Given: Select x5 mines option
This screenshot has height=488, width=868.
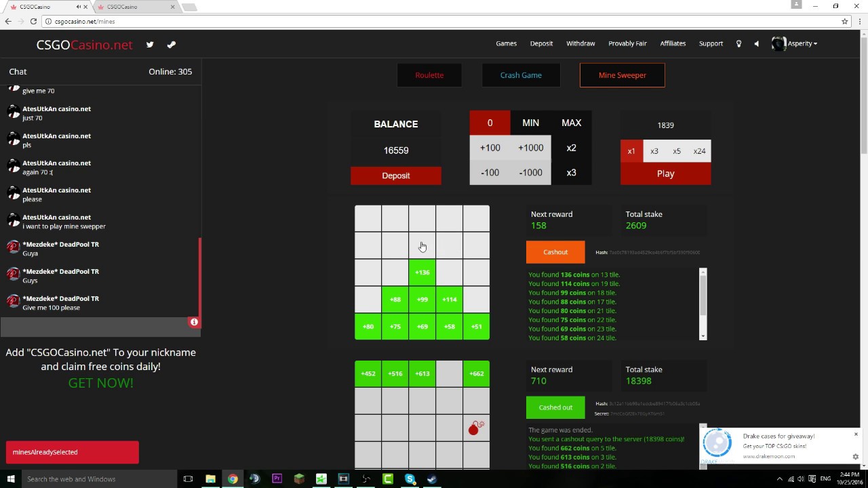Looking at the screenshot, I should pyautogui.click(x=677, y=151).
